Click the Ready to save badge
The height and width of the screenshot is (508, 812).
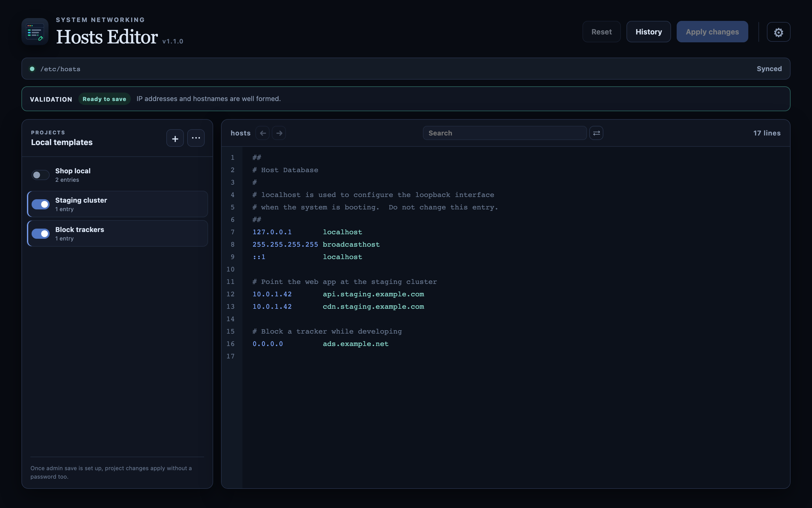pyautogui.click(x=104, y=99)
